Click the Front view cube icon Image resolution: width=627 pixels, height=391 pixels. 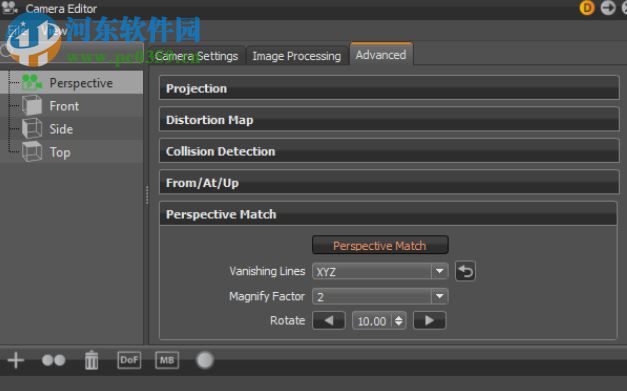tap(32, 106)
